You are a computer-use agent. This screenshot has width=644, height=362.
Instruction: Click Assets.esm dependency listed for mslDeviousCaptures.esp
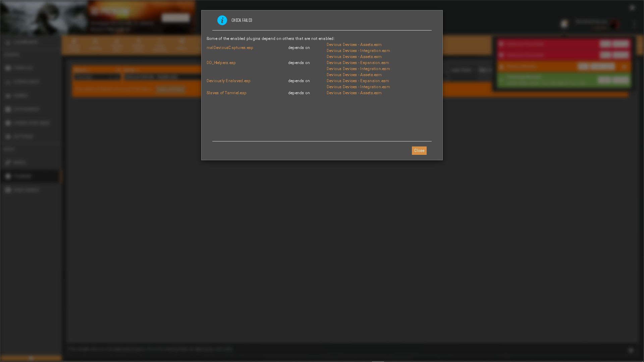(354, 45)
